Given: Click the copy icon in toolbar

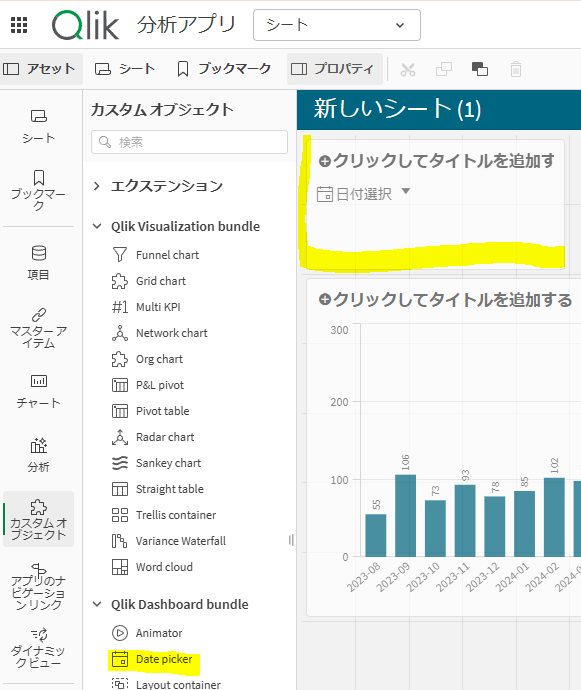Looking at the screenshot, I should click(x=444, y=70).
